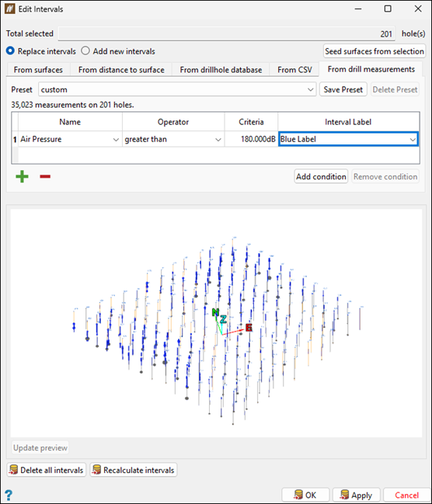Viewport: 432px width, 504px height.
Task: Click the East axis marker in preview
Action: point(249,328)
